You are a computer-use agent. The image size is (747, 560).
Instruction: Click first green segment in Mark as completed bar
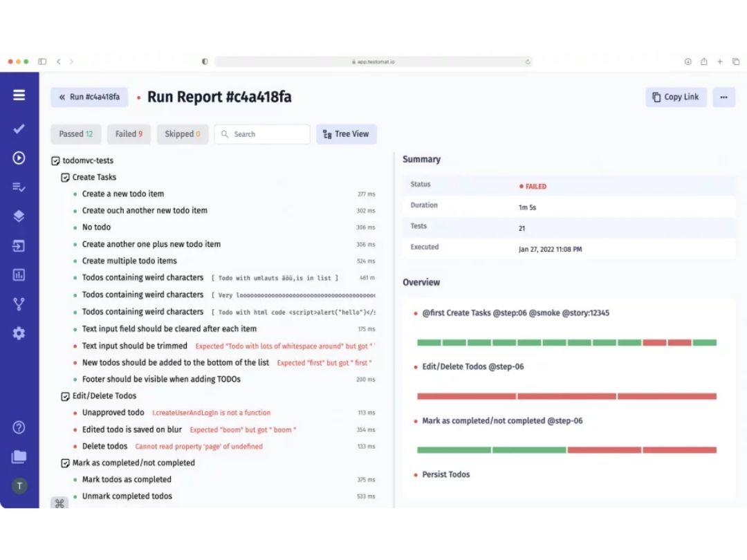(x=454, y=450)
